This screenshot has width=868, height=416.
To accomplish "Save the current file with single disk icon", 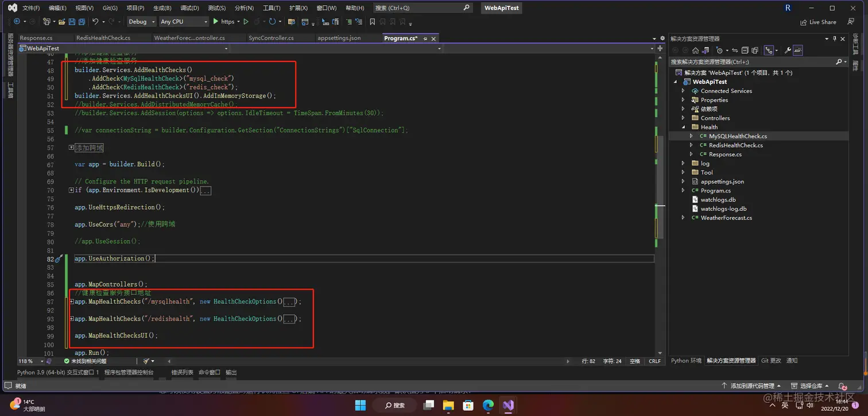I will click(x=72, y=21).
